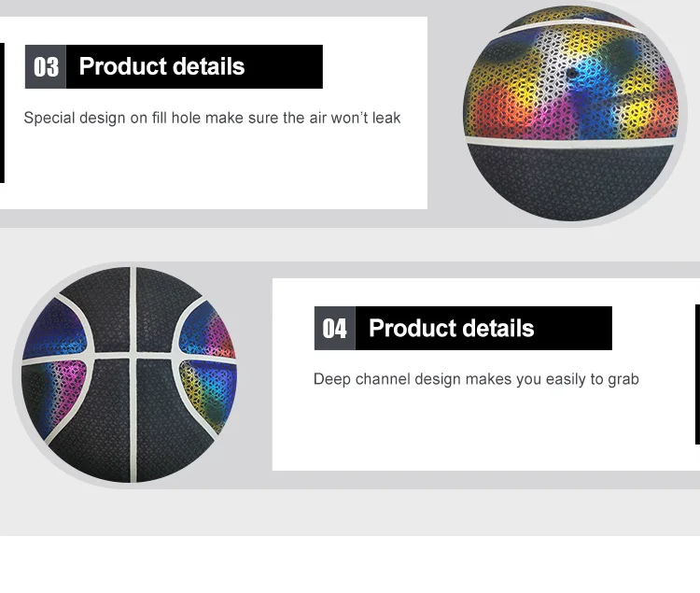700x593 pixels.
Task: Click the "04" number badge
Action: click(335, 329)
